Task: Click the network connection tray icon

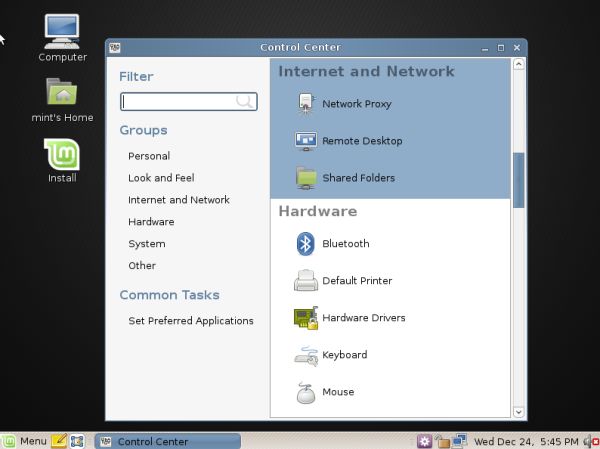Action: coord(459,441)
